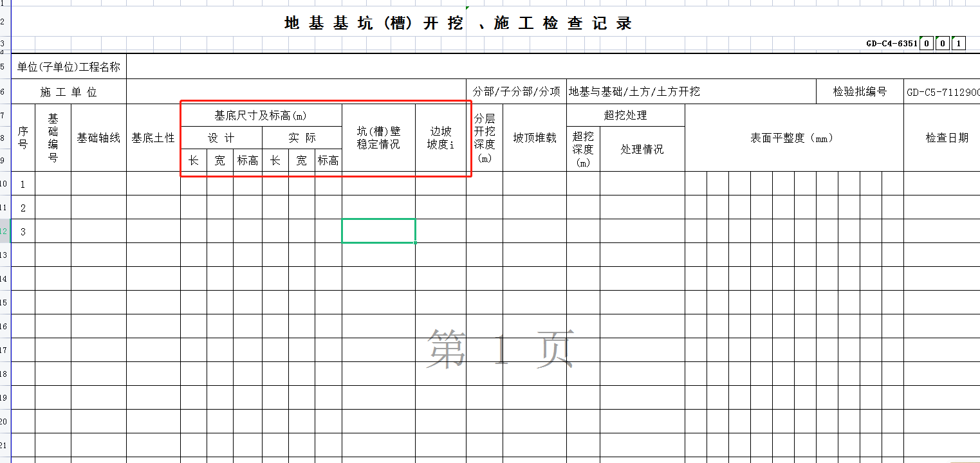Select serial number cell 1 under 序号
The width and height of the screenshot is (980, 463).
(23, 184)
